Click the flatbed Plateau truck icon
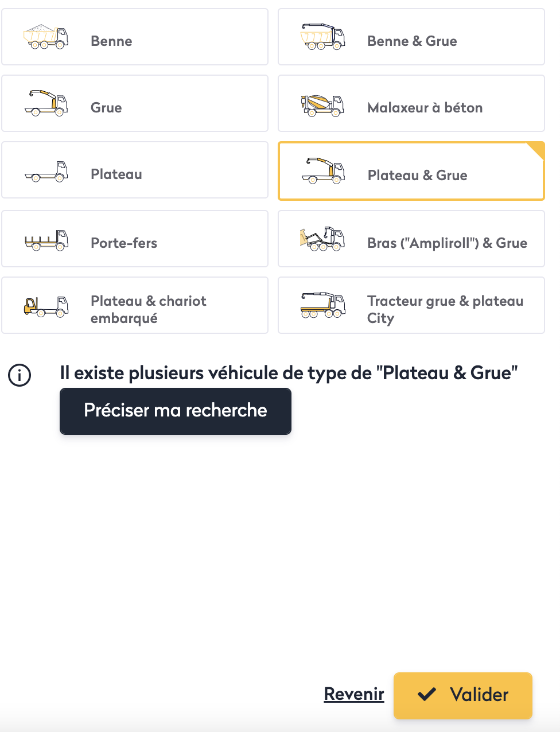560x732 pixels. point(46,172)
